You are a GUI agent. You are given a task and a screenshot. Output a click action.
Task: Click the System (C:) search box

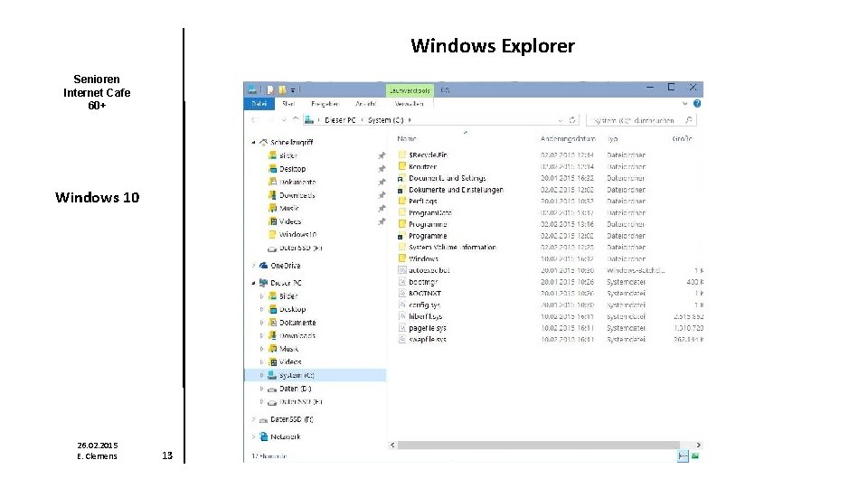click(641, 120)
